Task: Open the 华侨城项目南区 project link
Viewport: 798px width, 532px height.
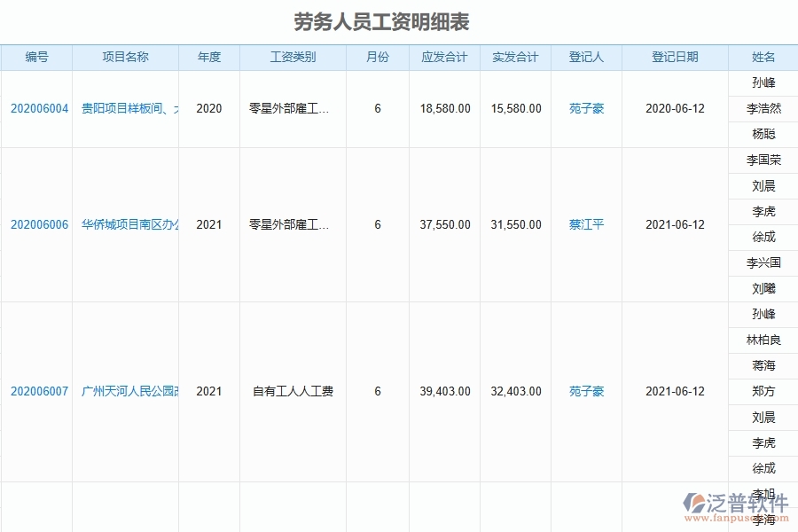Action: [124, 224]
